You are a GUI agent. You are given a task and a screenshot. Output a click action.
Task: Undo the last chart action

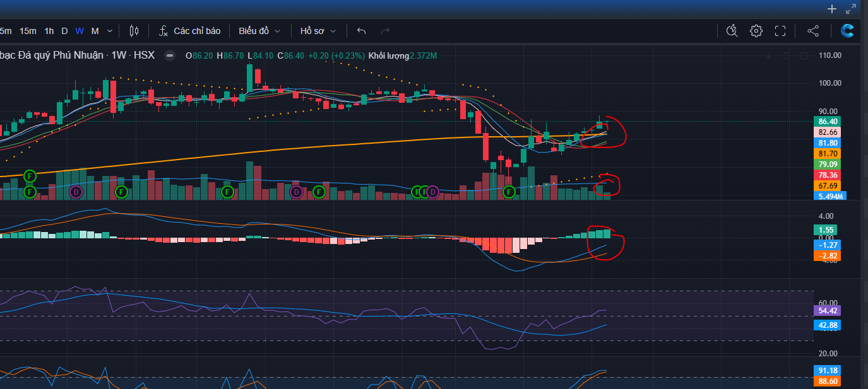(361, 31)
